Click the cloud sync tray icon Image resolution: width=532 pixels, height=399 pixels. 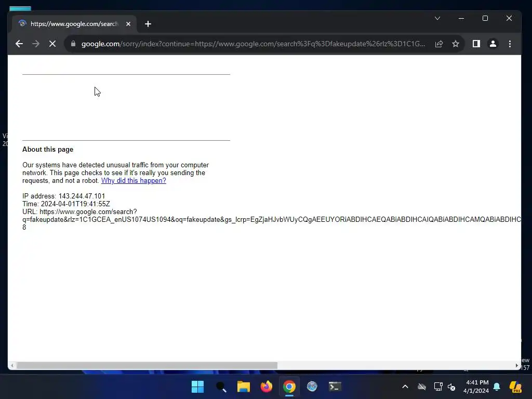(x=422, y=387)
